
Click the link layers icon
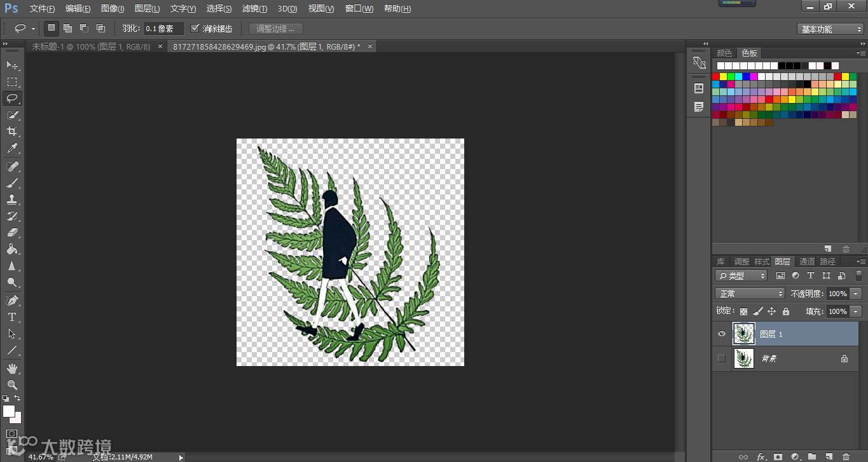743,456
